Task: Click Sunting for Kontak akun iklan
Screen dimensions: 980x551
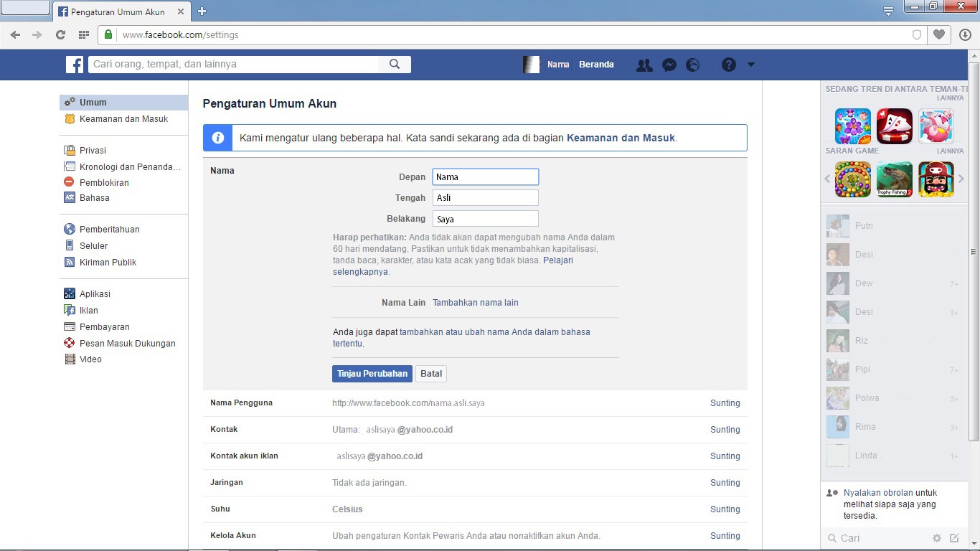Action: click(x=725, y=456)
